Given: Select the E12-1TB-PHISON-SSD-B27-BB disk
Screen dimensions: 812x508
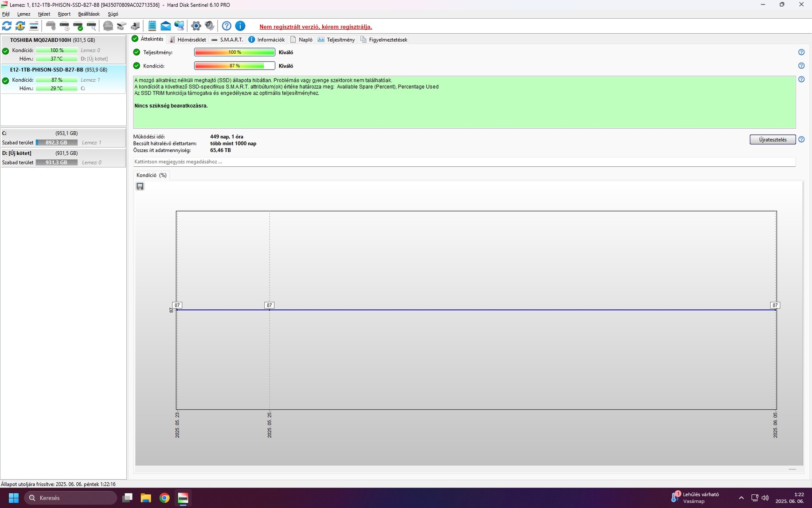Looking at the screenshot, I should click(63, 79).
